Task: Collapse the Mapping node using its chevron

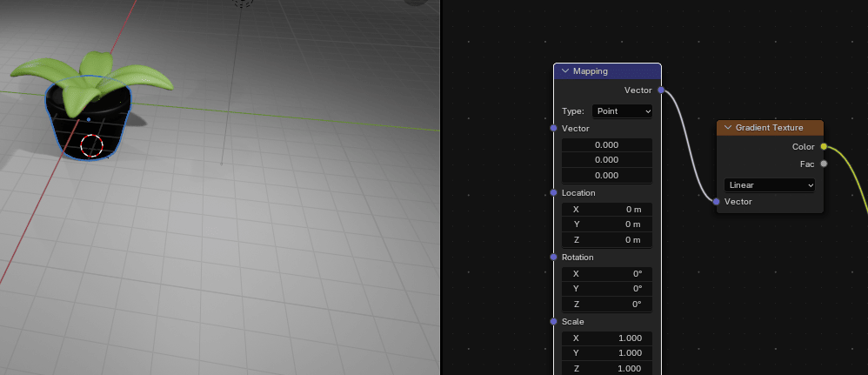Action: (565, 71)
